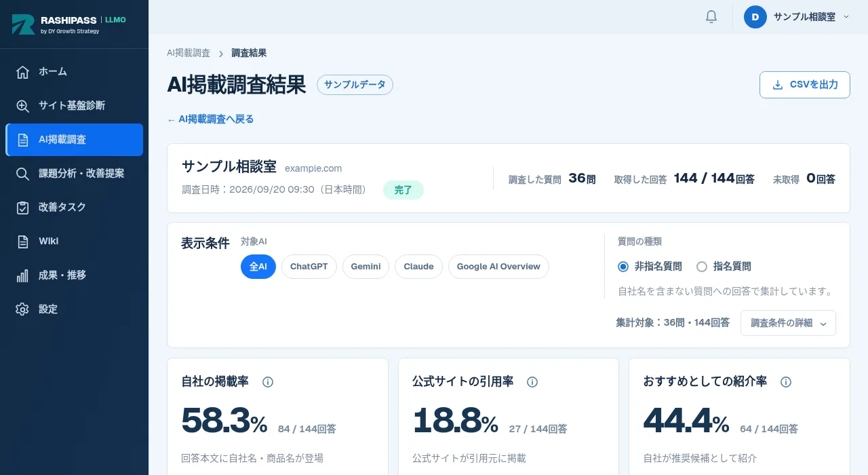This screenshot has width=868, height=475.
Task: Open the サンプル相談室 account menu chevron
Action: click(846, 17)
